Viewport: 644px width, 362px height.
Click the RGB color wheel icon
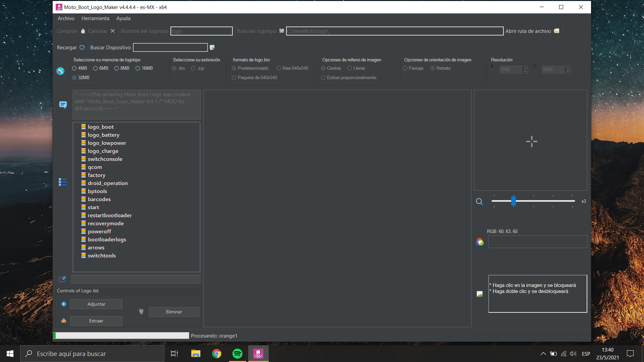coord(480,242)
